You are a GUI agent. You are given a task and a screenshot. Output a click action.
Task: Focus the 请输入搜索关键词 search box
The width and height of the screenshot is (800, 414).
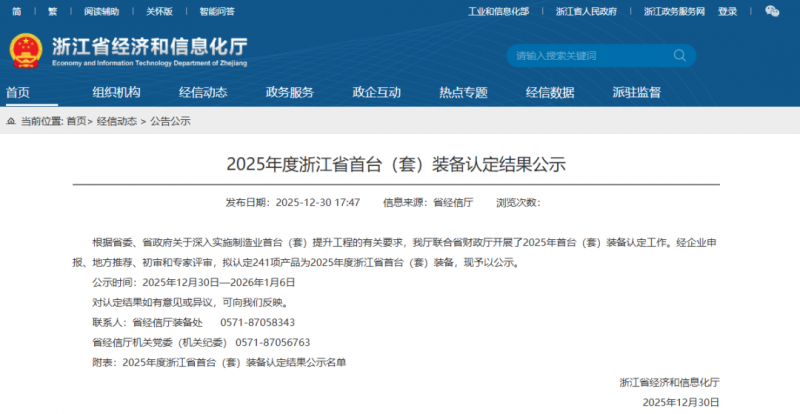(580, 55)
